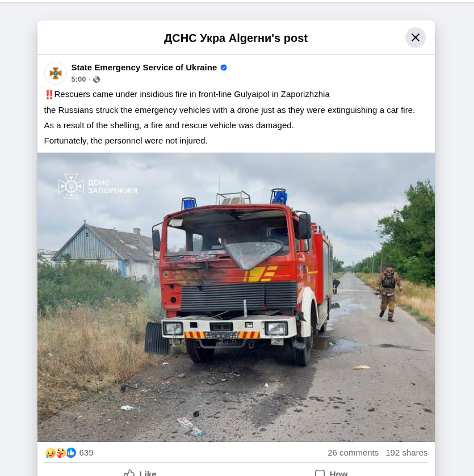Click the How comment button label
The image size is (474, 476).
pos(338,473)
